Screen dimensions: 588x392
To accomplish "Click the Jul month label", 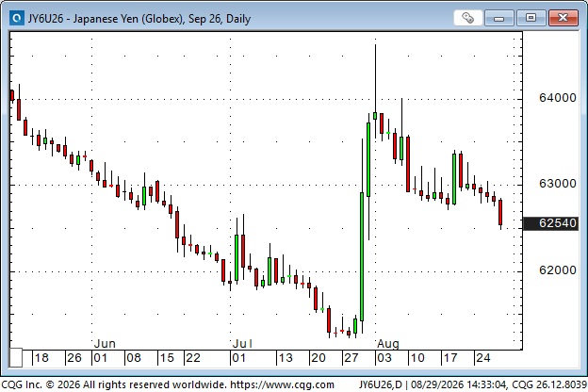I will [242, 344].
